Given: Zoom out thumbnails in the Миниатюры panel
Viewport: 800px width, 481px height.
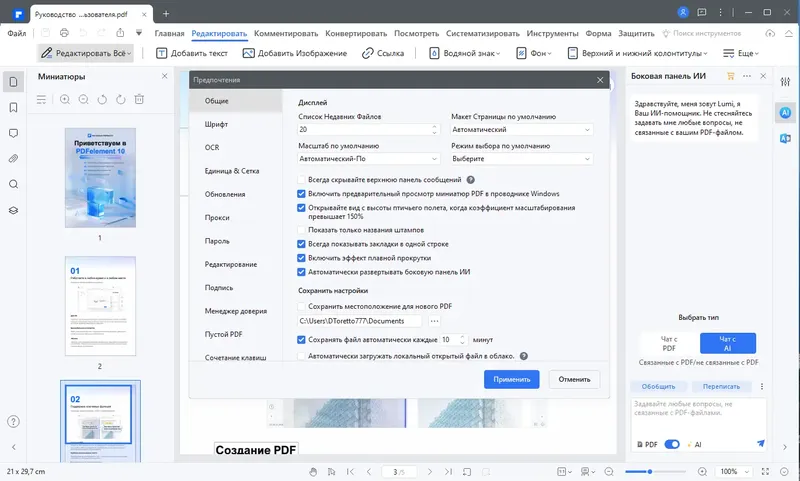Looking at the screenshot, I should tap(84, 99).
